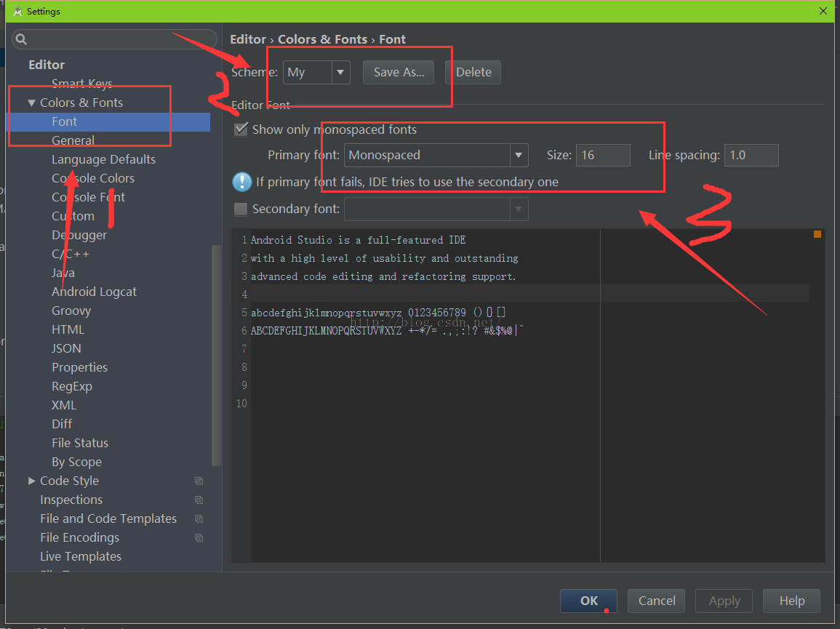Image resolution: width=840 pixels, height=629 pixels.
Task: Enable the Secondary font checkbox
Action: [241, 209]
